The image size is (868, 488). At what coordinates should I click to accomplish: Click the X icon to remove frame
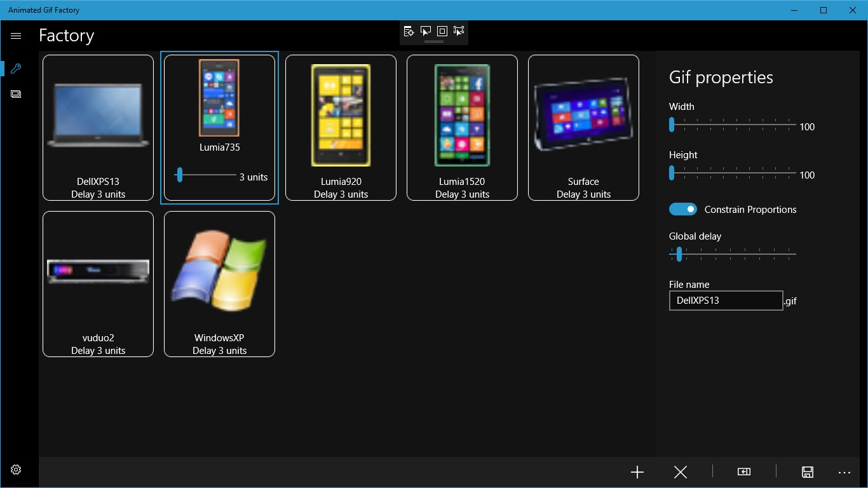point(681,472)
